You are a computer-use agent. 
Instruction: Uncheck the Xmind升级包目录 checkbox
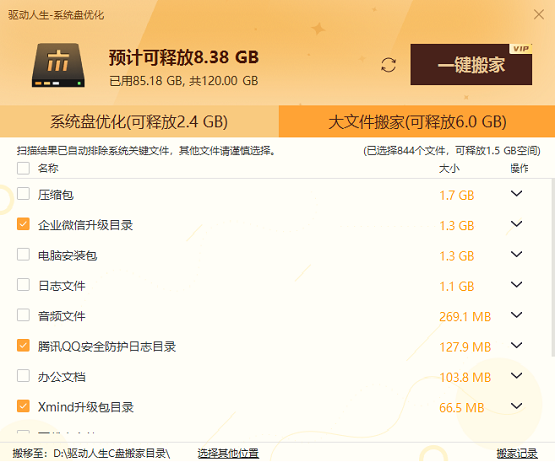23,406
